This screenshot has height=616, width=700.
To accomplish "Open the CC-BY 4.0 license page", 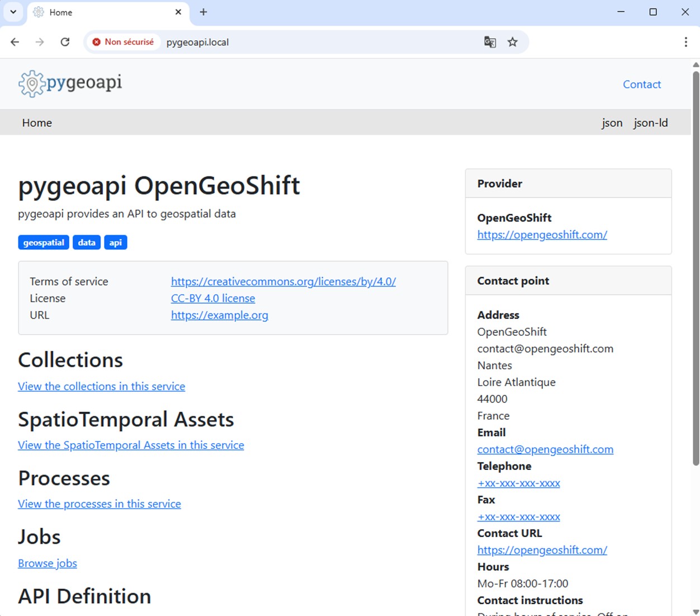I will click(213, 298).
